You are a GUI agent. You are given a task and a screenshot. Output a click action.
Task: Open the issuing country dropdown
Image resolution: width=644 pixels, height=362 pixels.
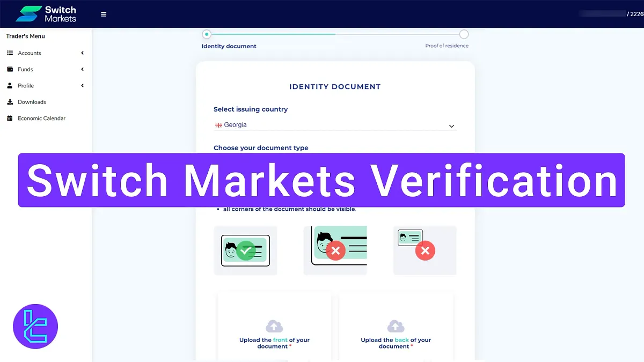(x=452, y=125)
